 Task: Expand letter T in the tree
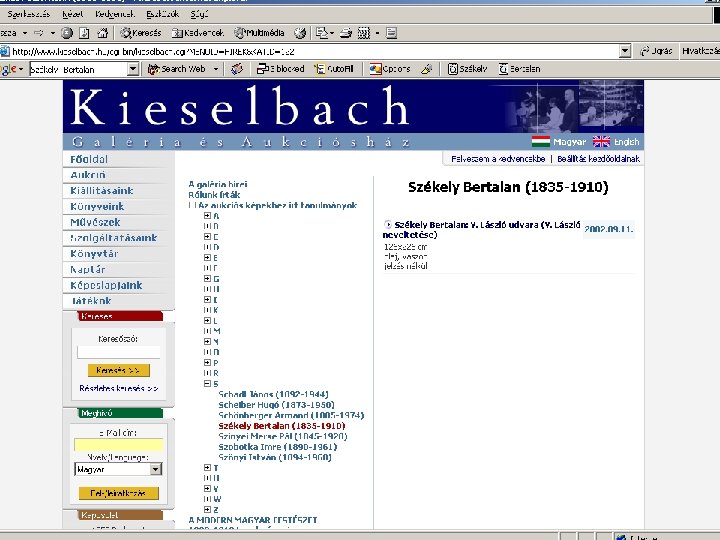[x=207, y=467]
